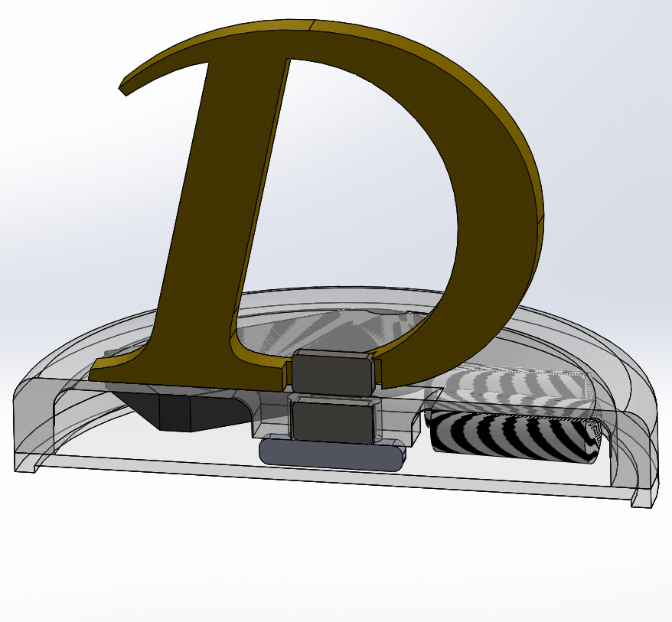Select the flat transparent base plate's front edge

[x=306, y=475]
